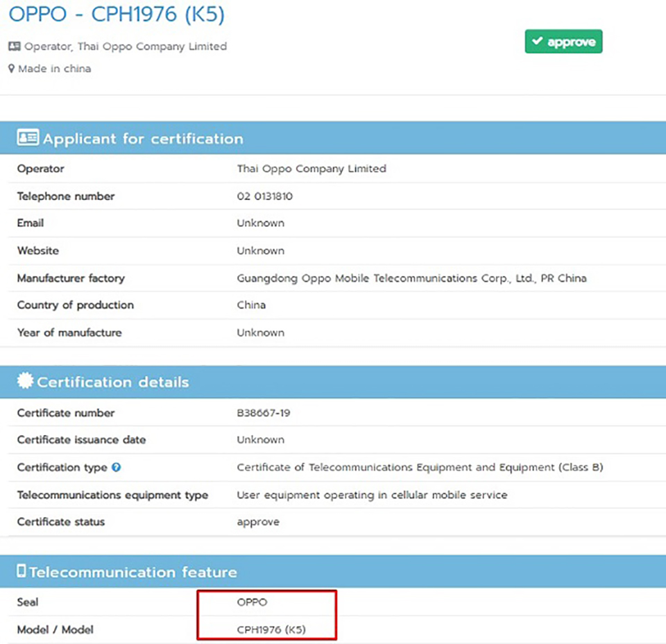Click the badge icon in Certification details header

click(x=25, y=380)
